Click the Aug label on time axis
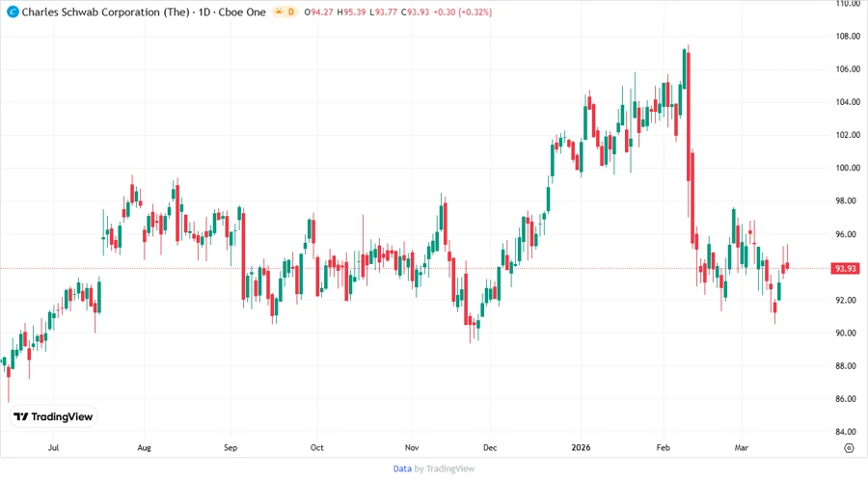Image resolution: width=868 pixels, height=480 pixels. point(144,447)
